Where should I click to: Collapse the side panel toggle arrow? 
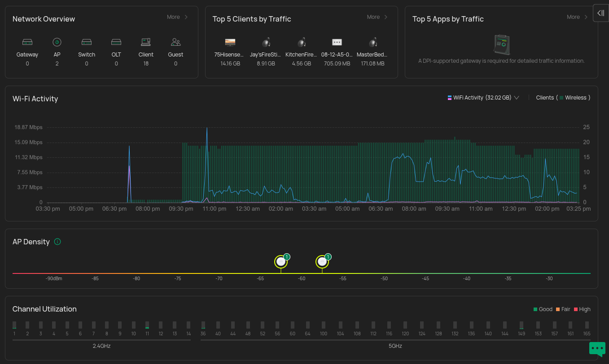600,13
